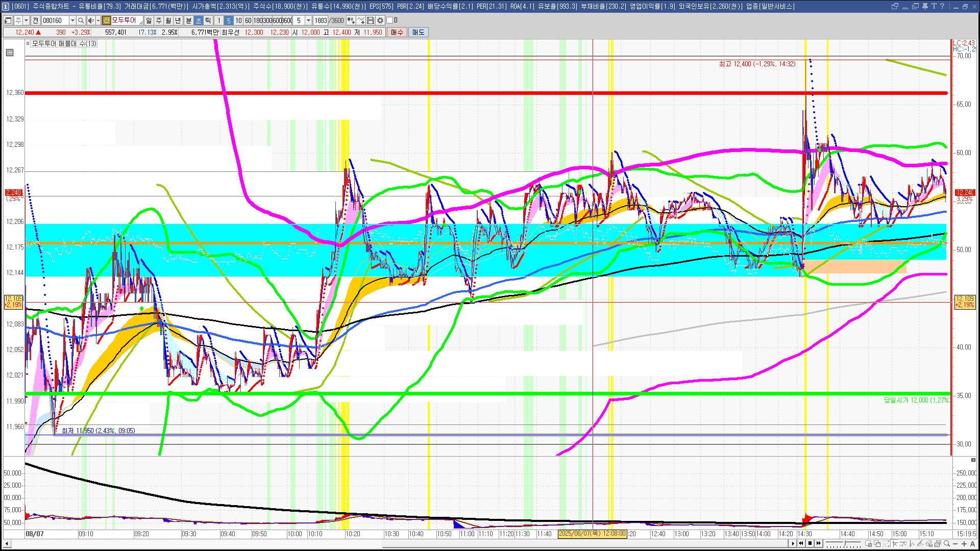Click the stock code search magnifier icon

pyautogui.click(x=81, y=20)
